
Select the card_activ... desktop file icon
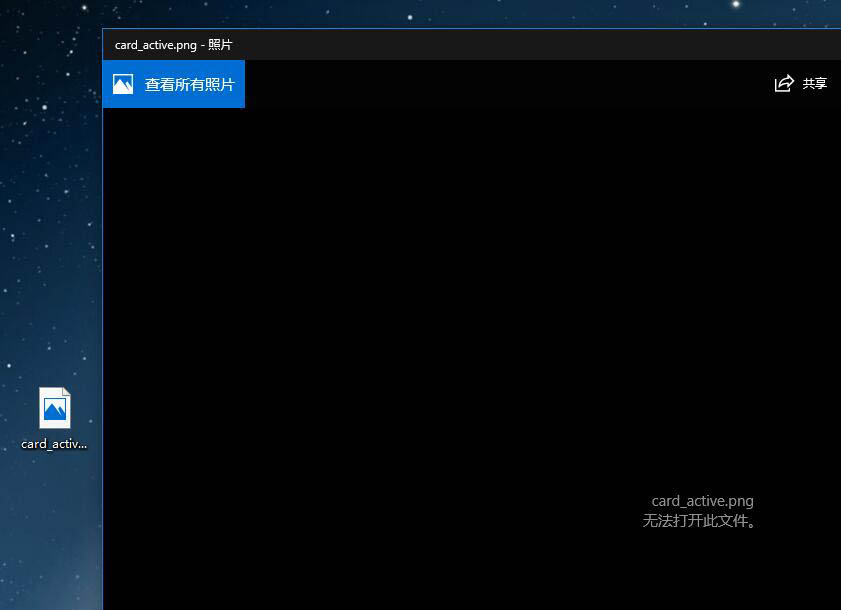(x=55, y=408)
